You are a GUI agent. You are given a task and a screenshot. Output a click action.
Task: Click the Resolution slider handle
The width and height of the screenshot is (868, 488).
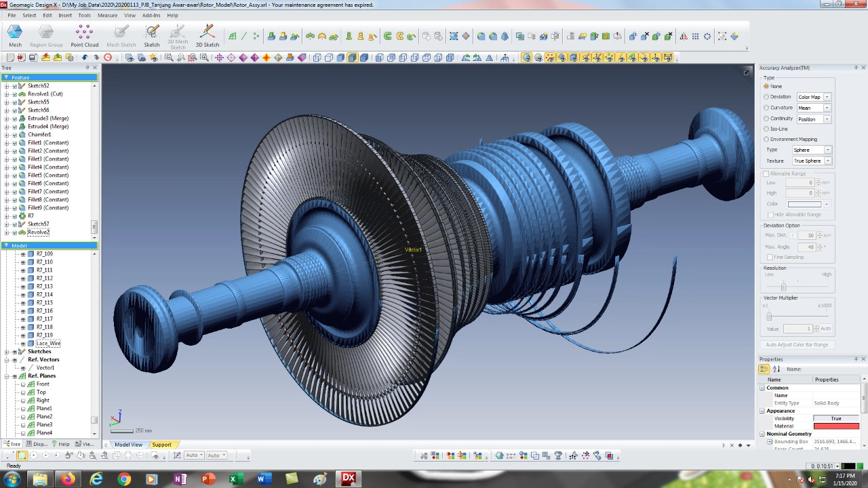[x=783, y=287]
